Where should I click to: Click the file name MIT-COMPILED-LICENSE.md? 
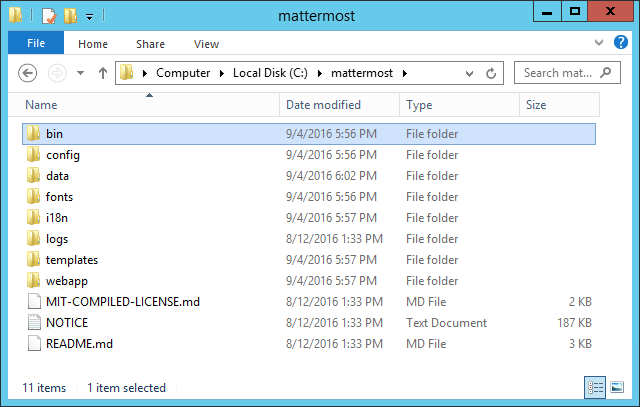123,302
